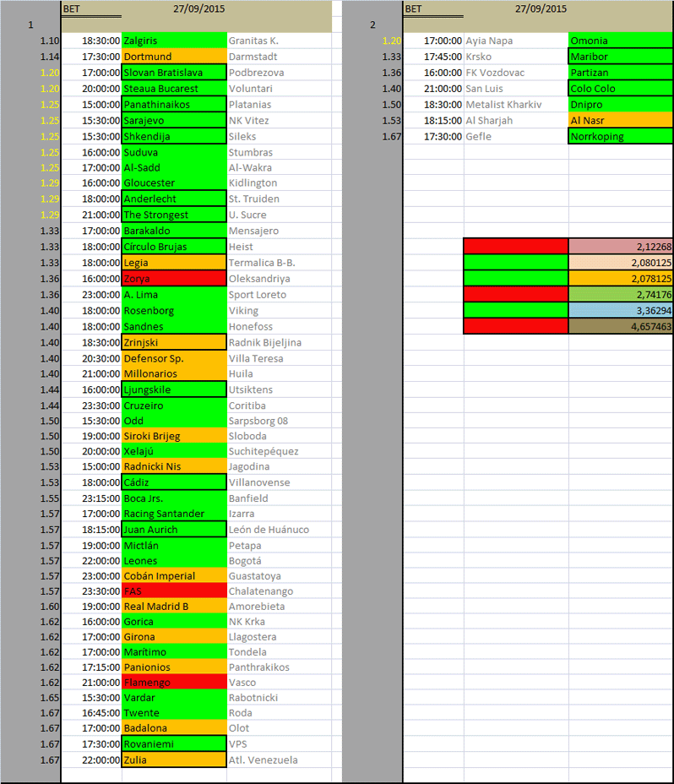
Task: Select the Slovan Bratislava cell
Action: (174, 73)
